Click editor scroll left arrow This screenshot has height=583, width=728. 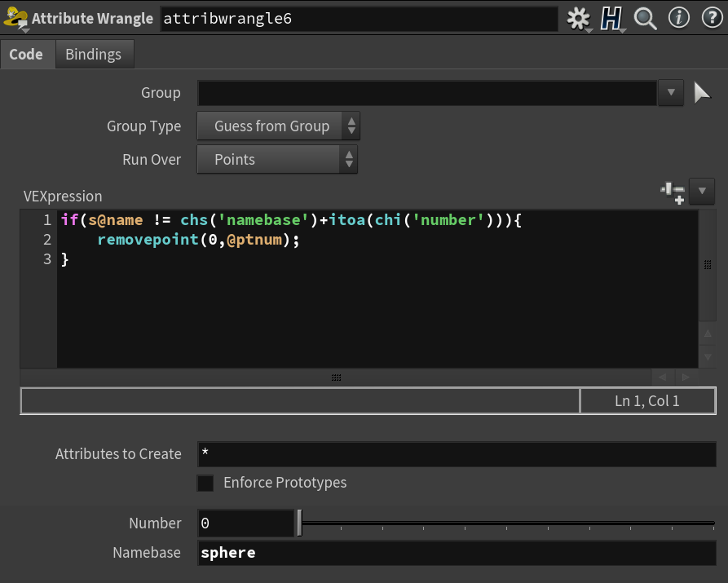(x=663, y=378)
